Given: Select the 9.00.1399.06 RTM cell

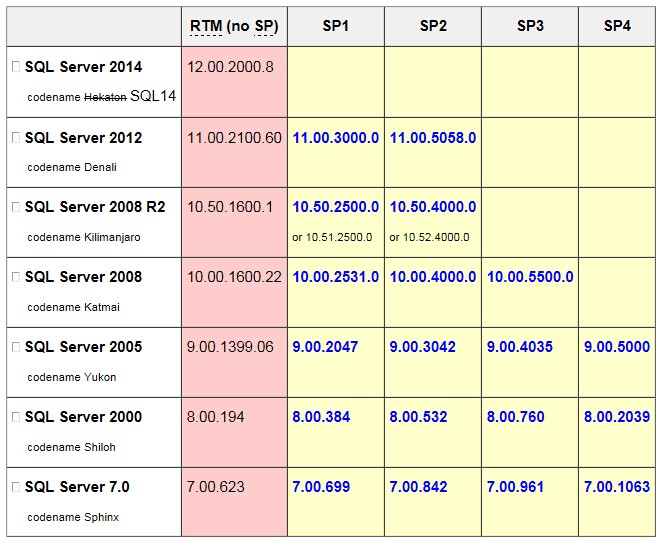Looking at the screenshot, I should (x=234, y=362).
